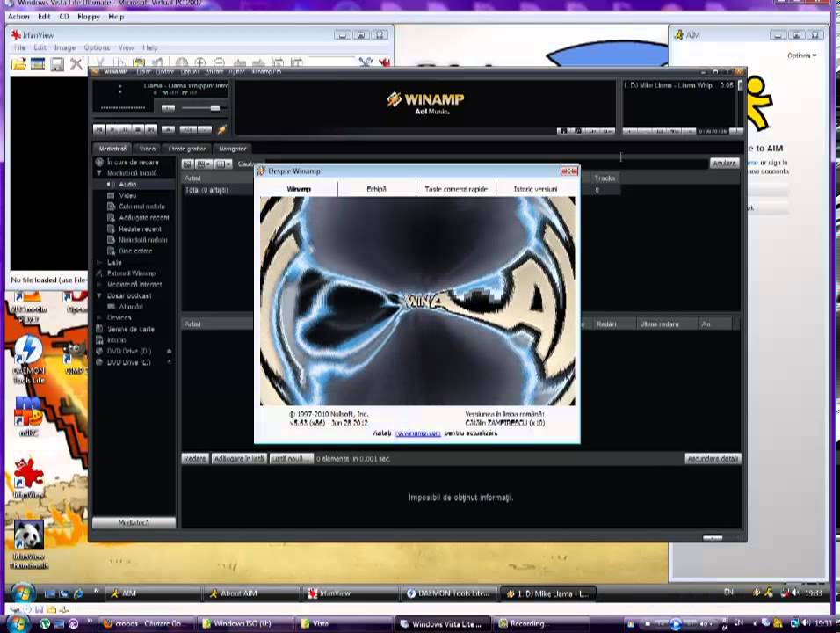Click the delete X icon in IrfanView
The width and height of the screenshot is (840, 633).
point(76,64)
